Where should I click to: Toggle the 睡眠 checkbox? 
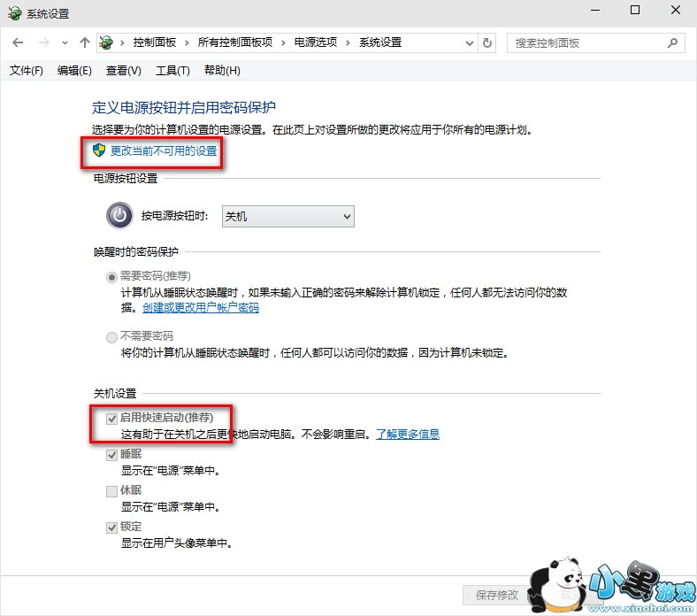point(111,455)
